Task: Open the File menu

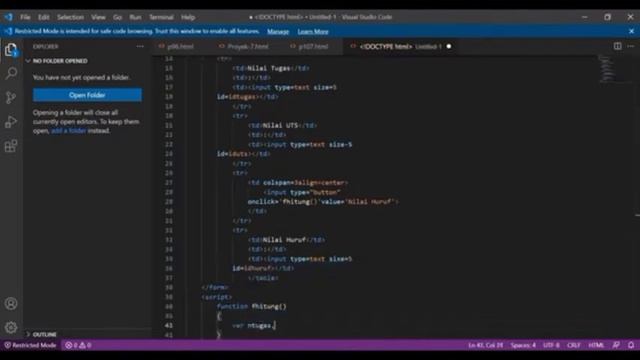Action: (x=25, y=17)
